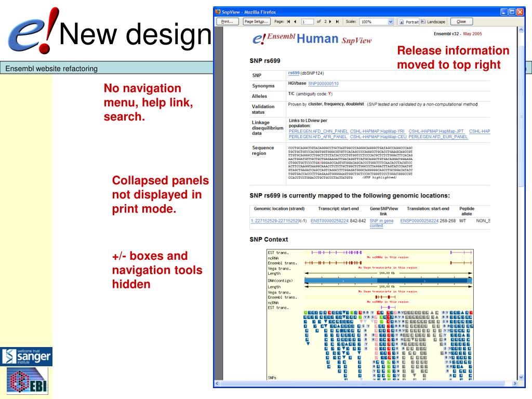Open the Page Setup dialog
This screenshot has height=399, width=532.
tap(257, 22)
